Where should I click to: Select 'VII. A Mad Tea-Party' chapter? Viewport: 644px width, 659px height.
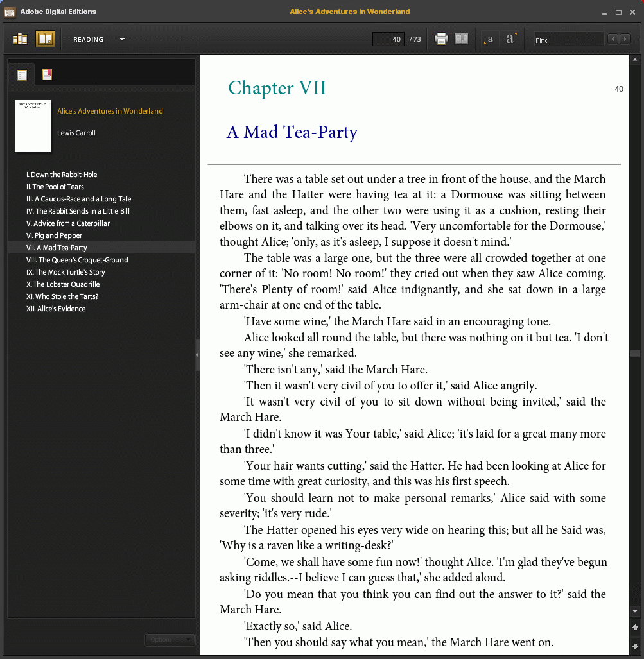57,248
